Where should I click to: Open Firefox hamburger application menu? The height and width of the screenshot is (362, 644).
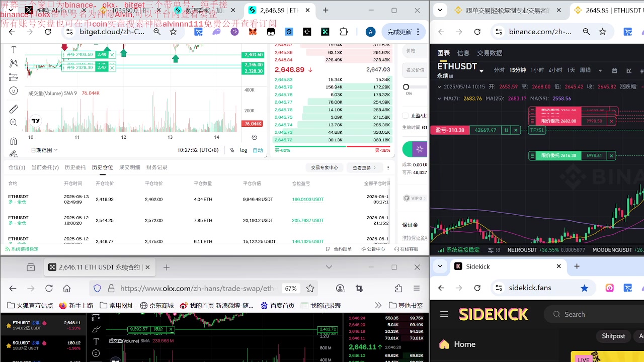tap(417, 288)
